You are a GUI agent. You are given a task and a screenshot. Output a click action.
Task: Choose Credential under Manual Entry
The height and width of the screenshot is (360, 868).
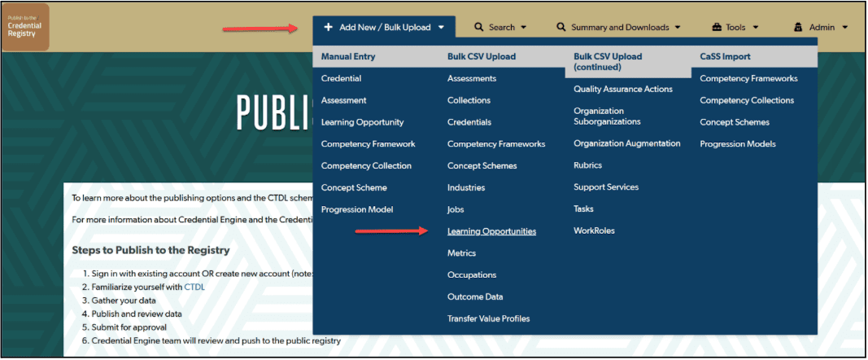point(341,78)
